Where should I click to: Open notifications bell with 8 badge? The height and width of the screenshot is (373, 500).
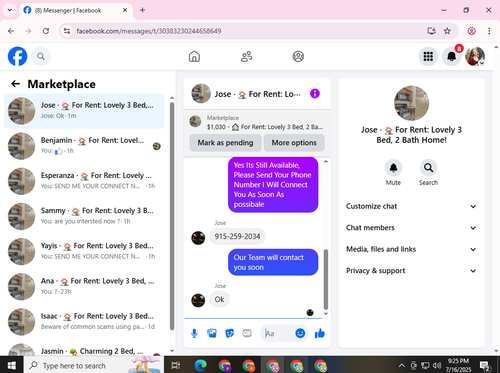(451, 56)
